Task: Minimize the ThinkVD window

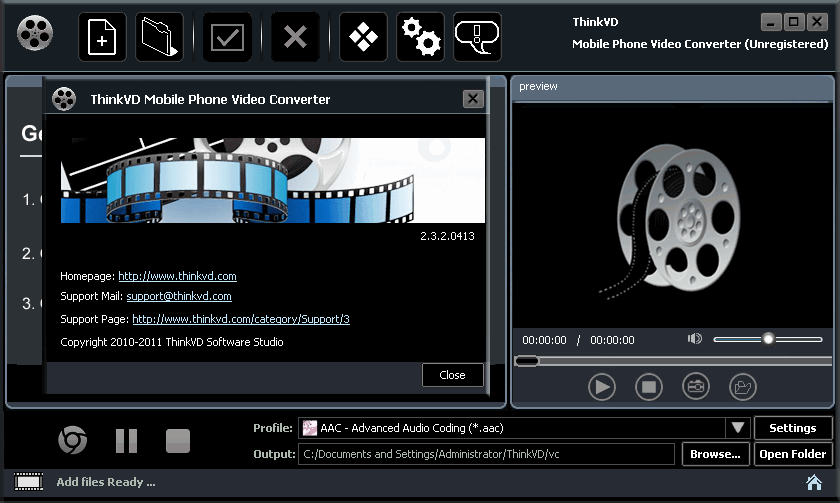Action: 770,22
